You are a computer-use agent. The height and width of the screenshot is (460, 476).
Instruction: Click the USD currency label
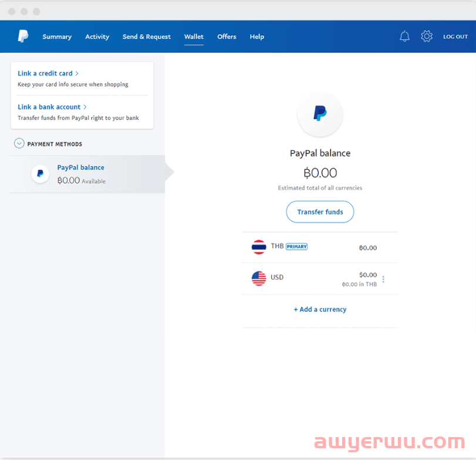coord(277,277)
